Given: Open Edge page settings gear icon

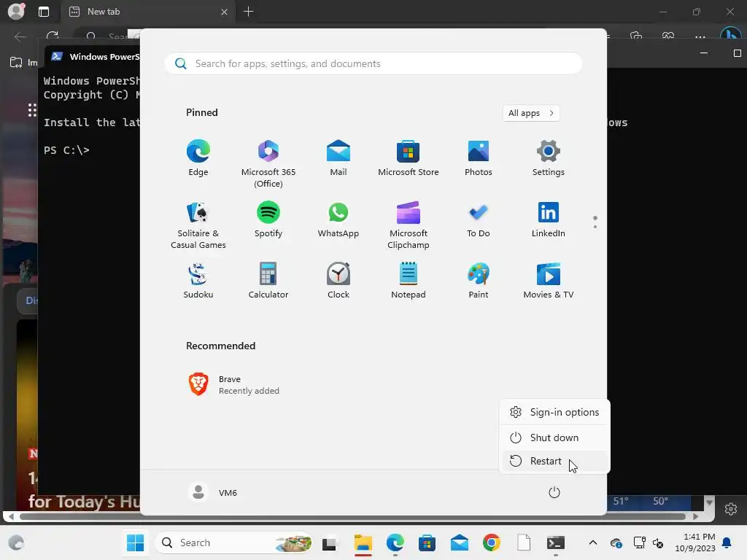Looking at the screenshot, I should click(x=731, y=508).
